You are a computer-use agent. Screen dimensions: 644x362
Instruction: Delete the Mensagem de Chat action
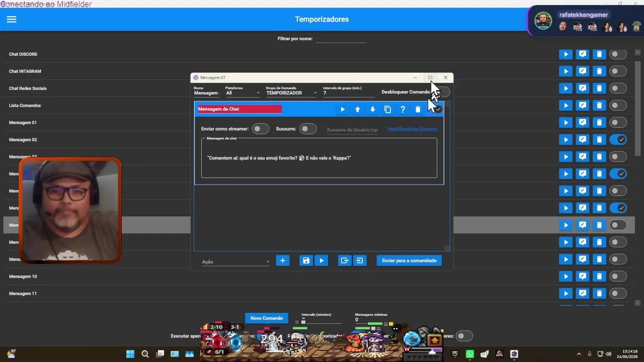(418, 109)
